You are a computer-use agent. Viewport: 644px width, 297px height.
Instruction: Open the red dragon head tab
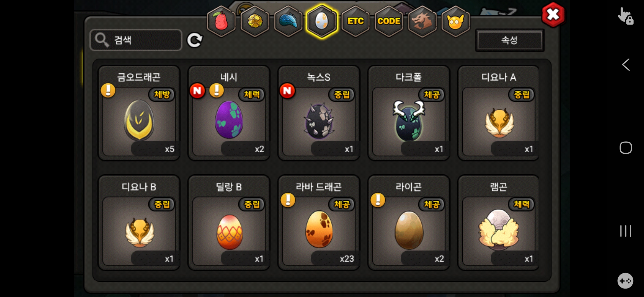click(x=422, y=21)
